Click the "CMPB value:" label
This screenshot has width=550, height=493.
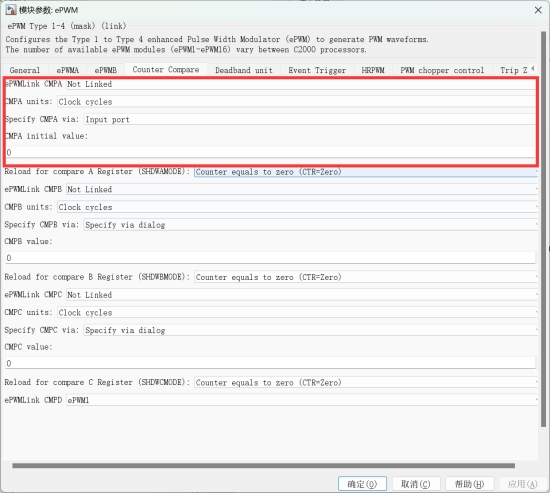click(28, 241)
